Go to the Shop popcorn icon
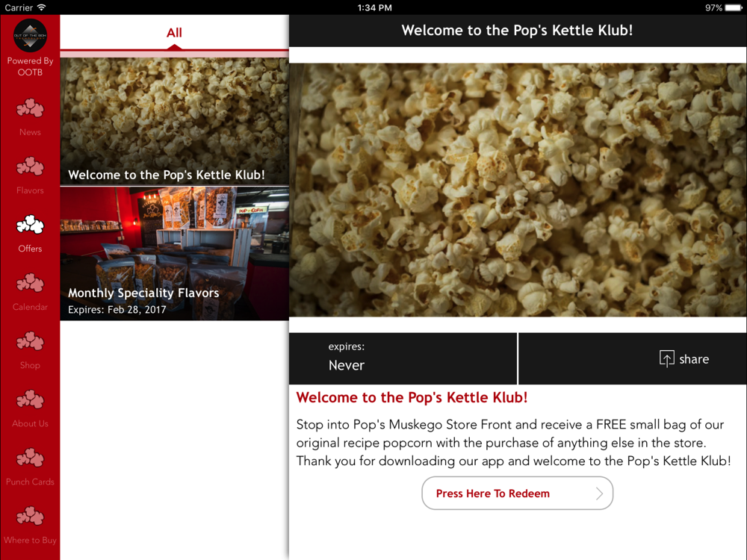This screenshot has width=747, height=560. pos(30,341)
